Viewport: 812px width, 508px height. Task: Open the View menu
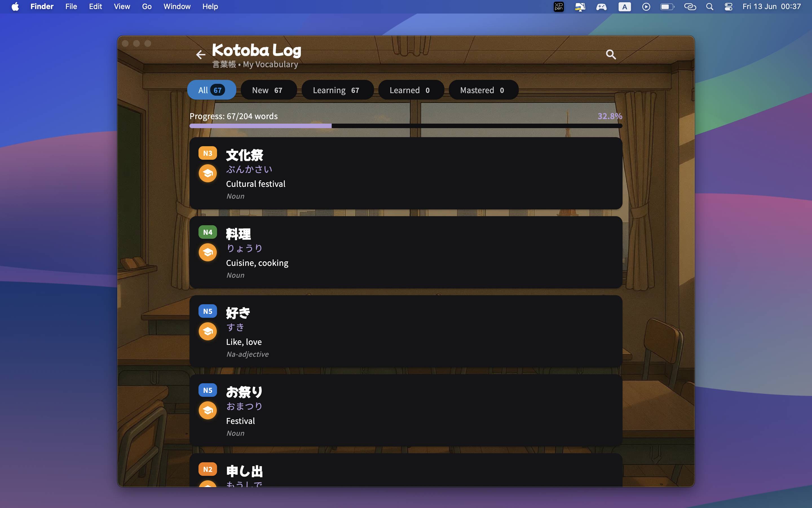pos(122,6)
